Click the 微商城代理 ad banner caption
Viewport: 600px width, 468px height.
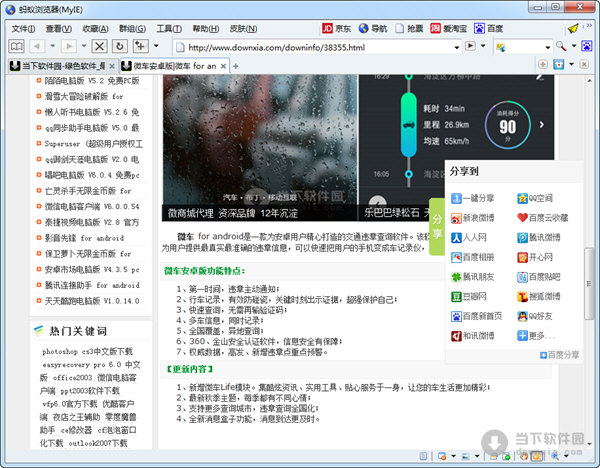point(233,213)
